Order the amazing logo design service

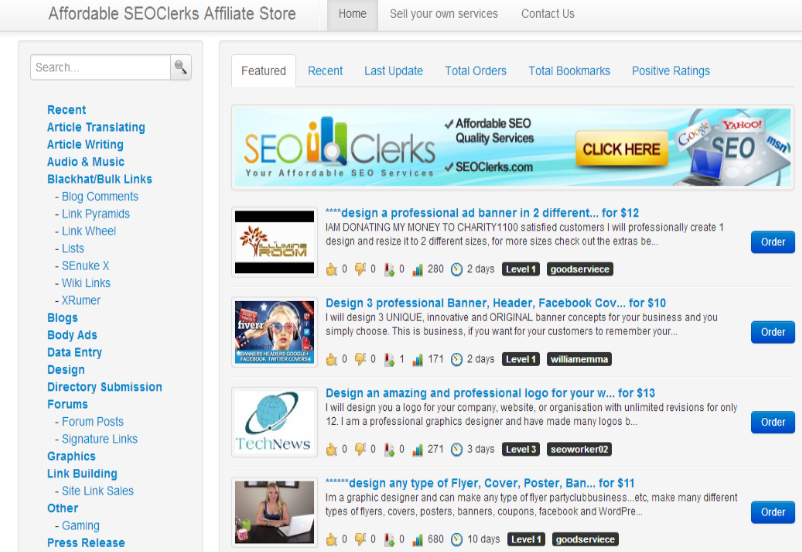773,422
